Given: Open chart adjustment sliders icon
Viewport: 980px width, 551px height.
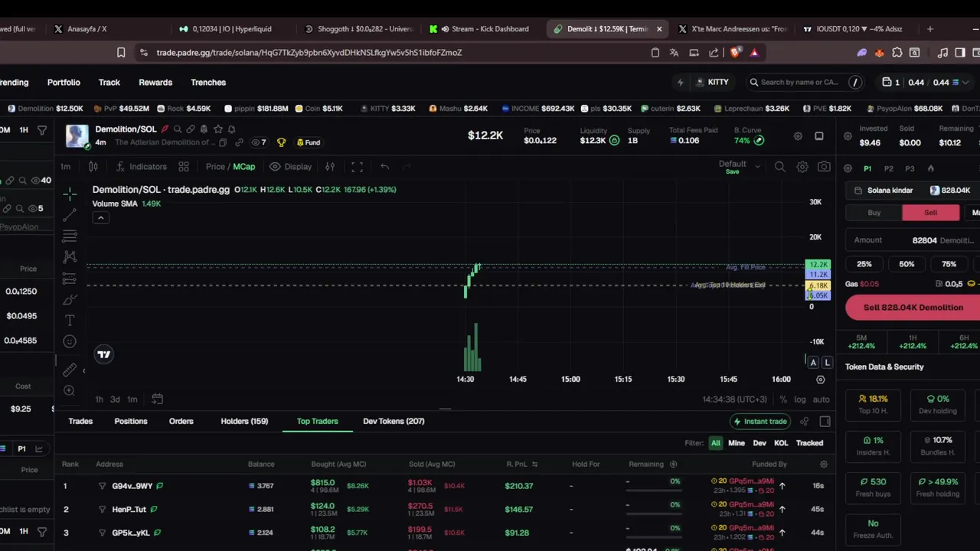Looking at the screenshot, I should (330, 166).
